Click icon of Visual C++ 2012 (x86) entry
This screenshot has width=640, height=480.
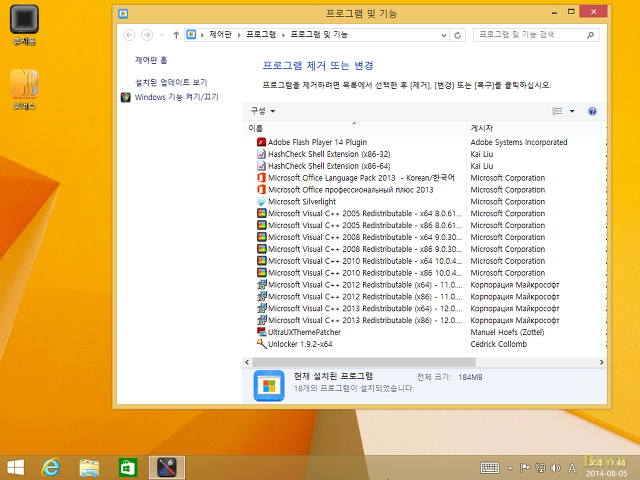[262, 296]
